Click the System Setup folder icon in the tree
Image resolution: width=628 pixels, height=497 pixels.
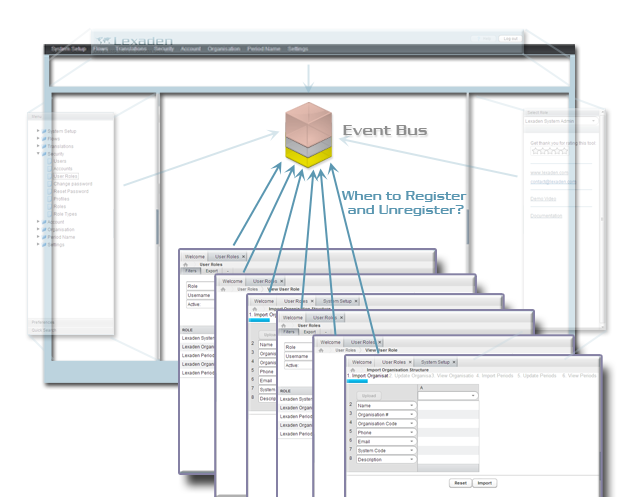click(x=44, y=131)
